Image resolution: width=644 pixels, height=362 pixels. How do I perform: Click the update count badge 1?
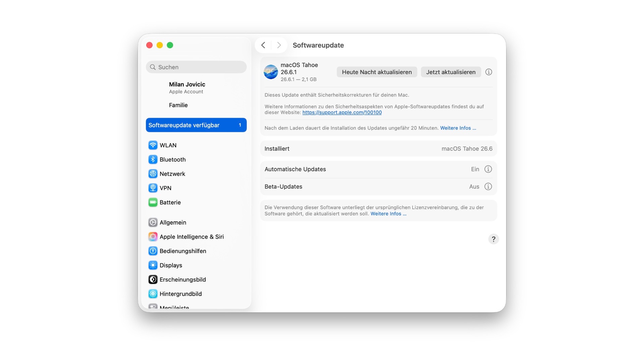240,125
